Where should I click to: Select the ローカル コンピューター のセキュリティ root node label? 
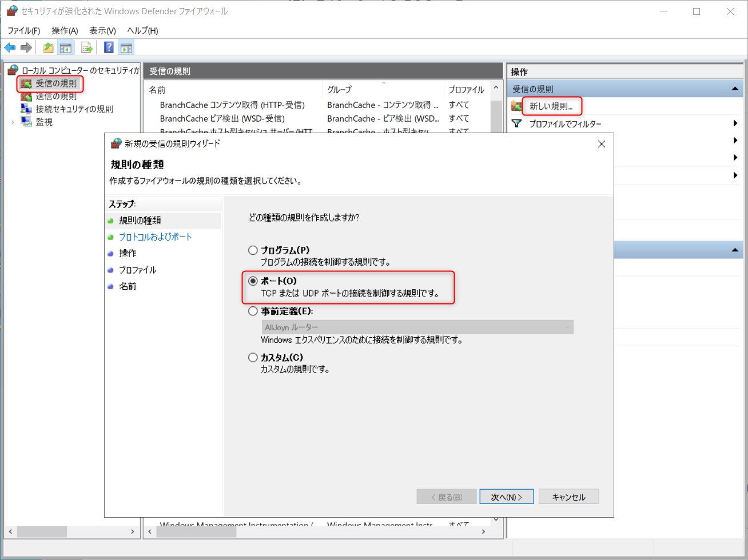click(81, 70)
